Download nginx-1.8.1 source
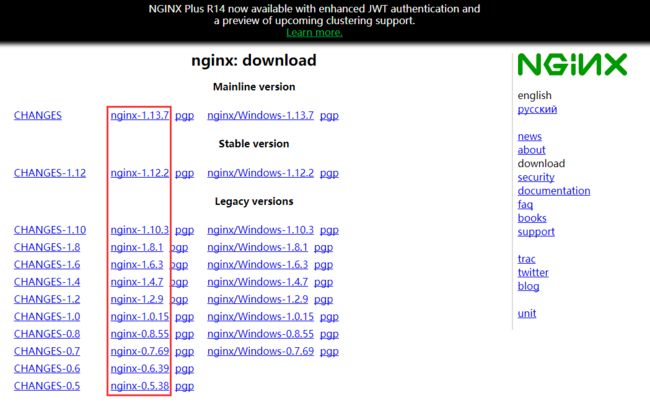This screenshot has height=403, width=650. pyautogui.click(x=137, y=247)
